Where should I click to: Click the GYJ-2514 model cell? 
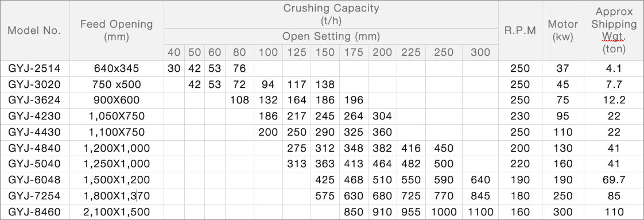35,69
